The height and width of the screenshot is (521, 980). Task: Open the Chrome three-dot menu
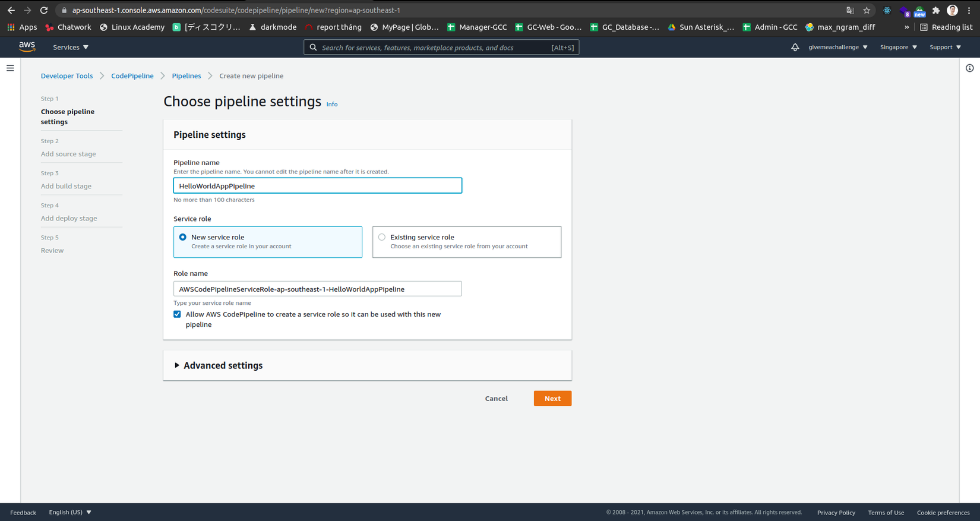coord(969,10)
